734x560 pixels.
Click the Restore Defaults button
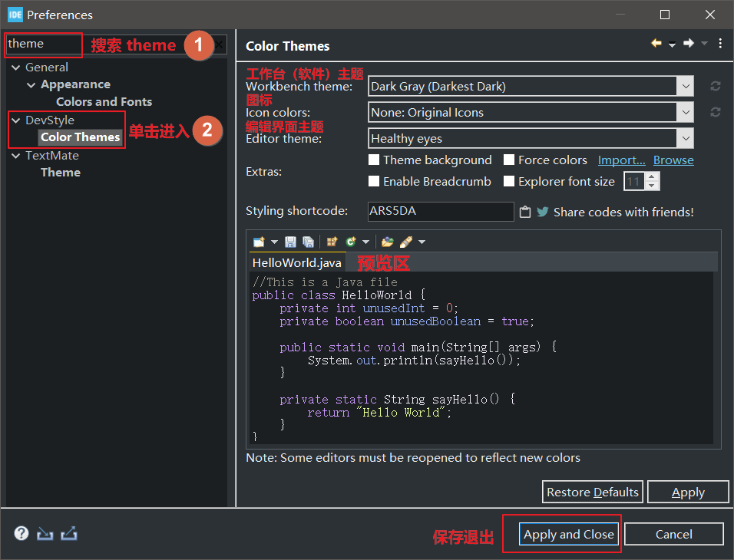click(x=592, y=492)
